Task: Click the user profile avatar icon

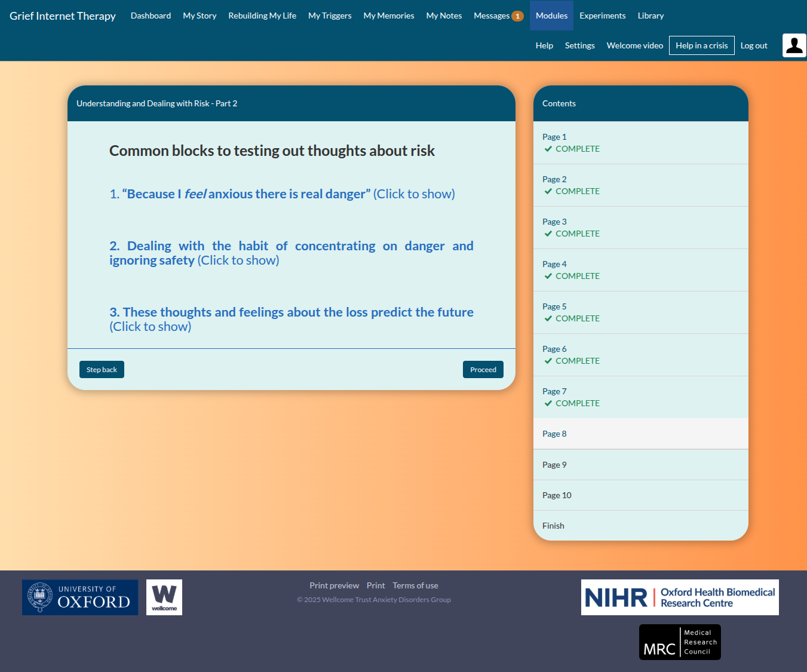Action: pos(794,45)
